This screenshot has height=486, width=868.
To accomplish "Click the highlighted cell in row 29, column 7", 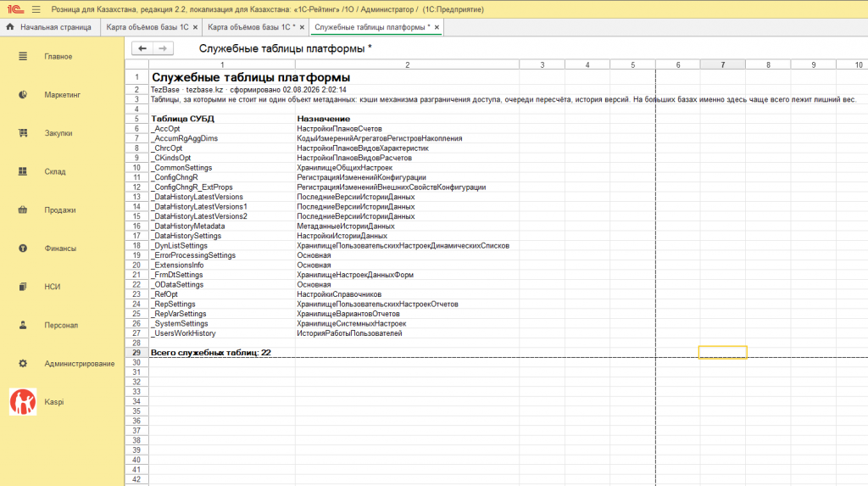I will click(x=723, y=353).
